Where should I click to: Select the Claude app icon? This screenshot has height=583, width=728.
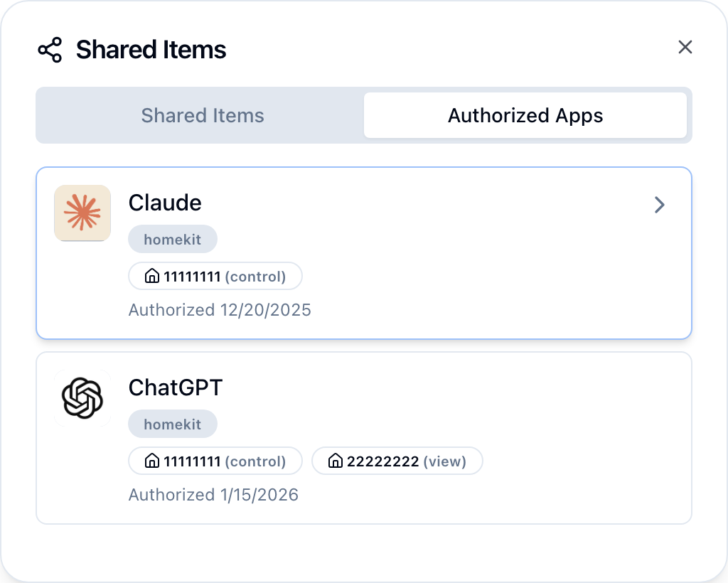[82, 213]
